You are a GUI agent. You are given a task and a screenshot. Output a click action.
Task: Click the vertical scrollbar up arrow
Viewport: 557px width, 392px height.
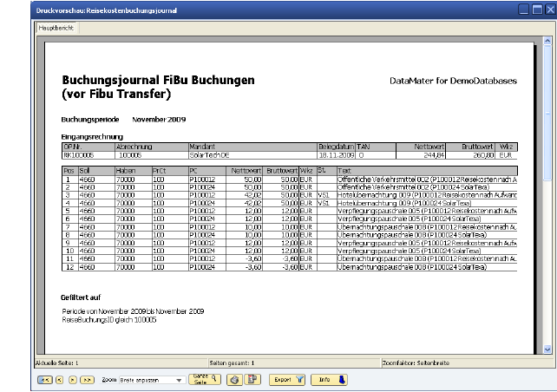pos(547,40)
